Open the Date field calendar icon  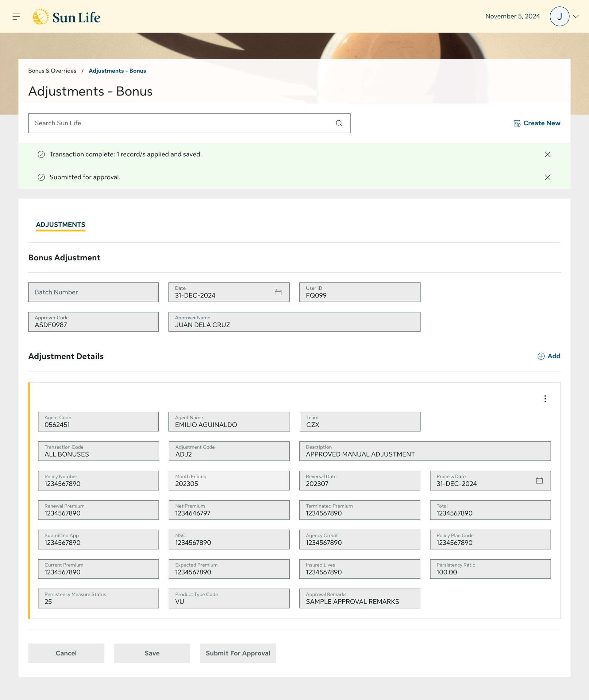tap(278, 292)
